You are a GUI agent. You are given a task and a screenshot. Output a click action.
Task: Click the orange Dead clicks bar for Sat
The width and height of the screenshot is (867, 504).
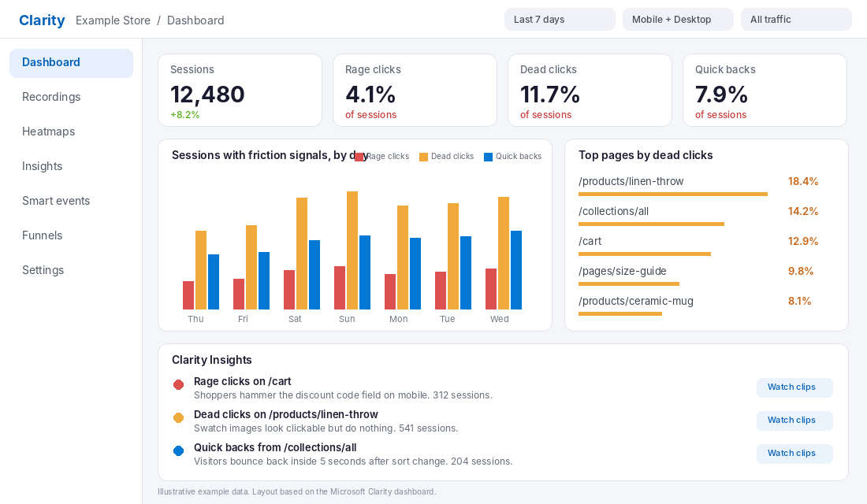302,254
